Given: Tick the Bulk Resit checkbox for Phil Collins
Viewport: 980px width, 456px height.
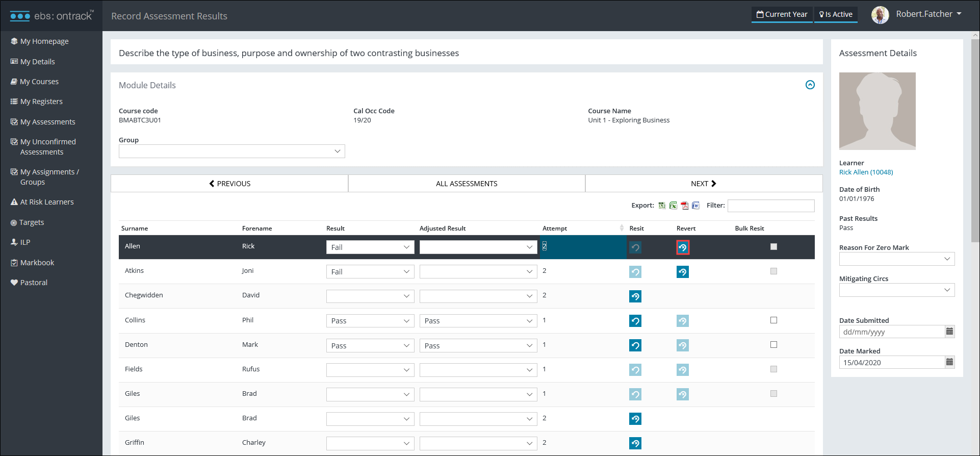Looking at the screenshot, I should tap(773, 320).
